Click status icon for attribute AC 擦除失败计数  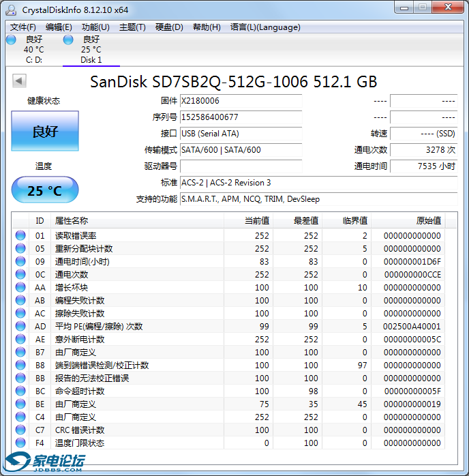(20, 313)
